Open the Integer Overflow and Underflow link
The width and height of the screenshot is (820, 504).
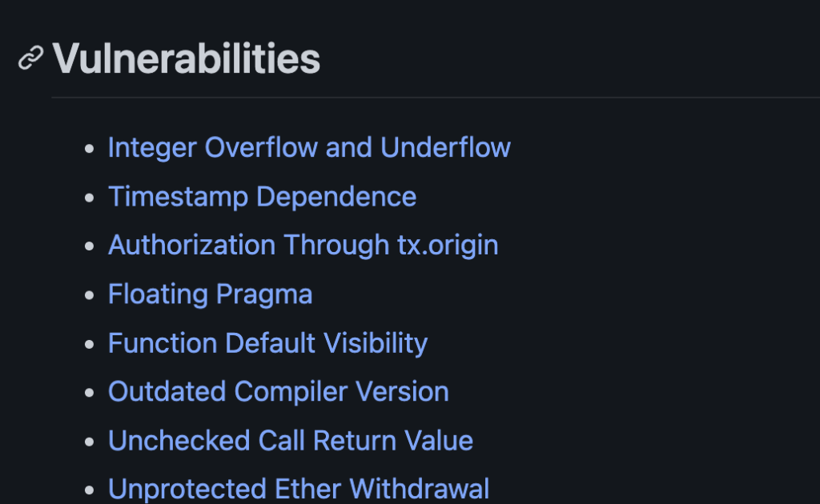[x=309, y=148]
